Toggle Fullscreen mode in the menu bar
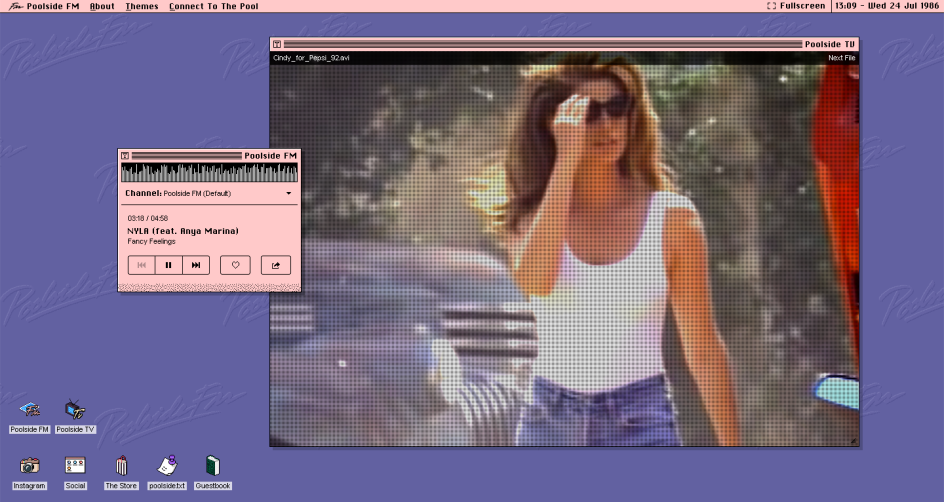 (796, 6)
